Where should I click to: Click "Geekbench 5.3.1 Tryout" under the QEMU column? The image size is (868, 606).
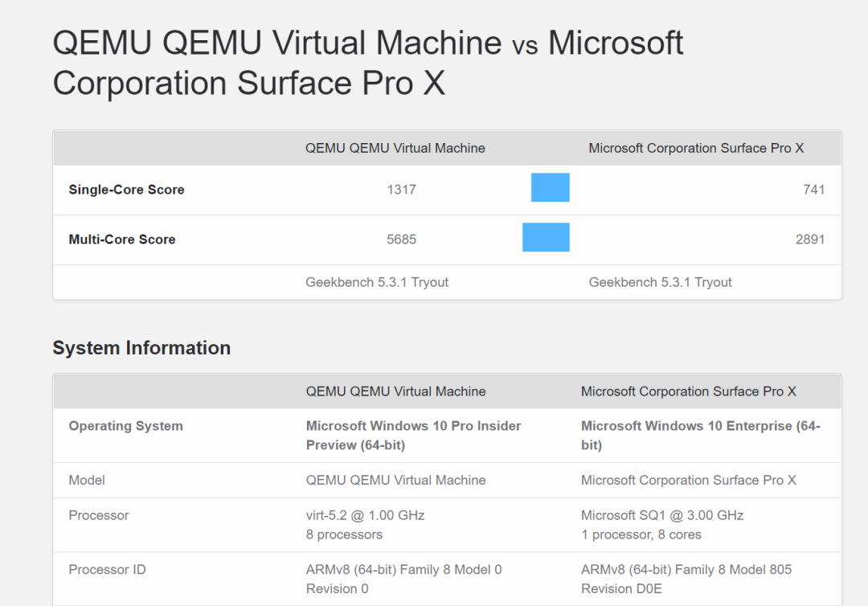click(x=377, y=282)
